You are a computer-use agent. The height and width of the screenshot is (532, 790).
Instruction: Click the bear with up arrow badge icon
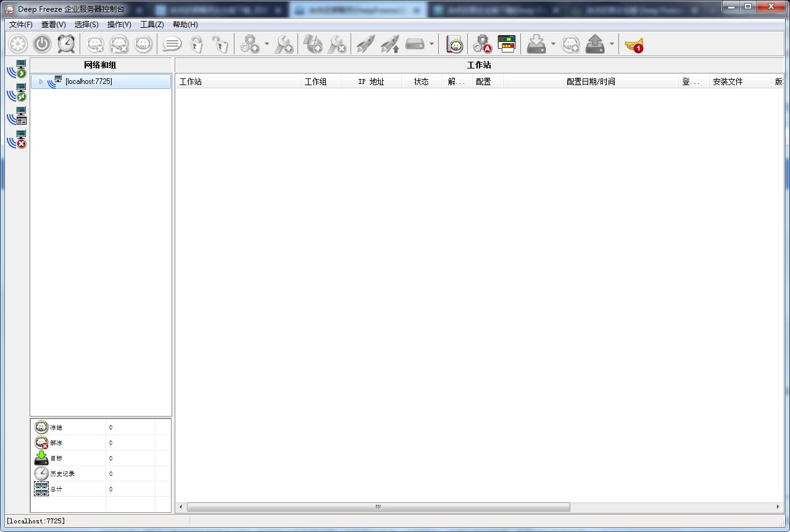[x=570, y=44]
